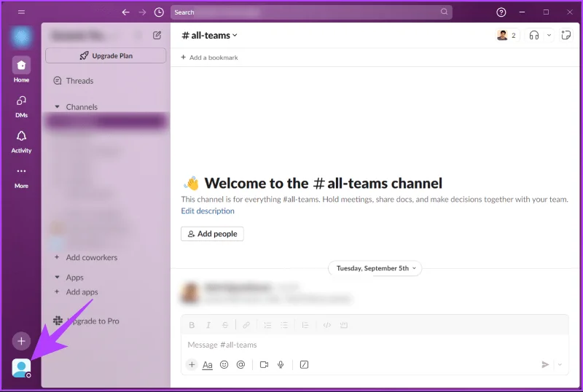
Task: Open the DMs section
Action: 21,106
